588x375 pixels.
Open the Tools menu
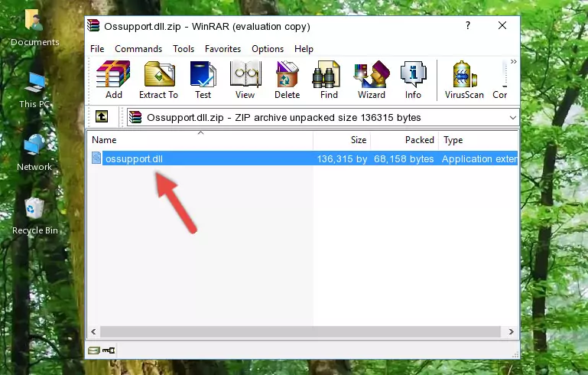click(x=184, y=49)
